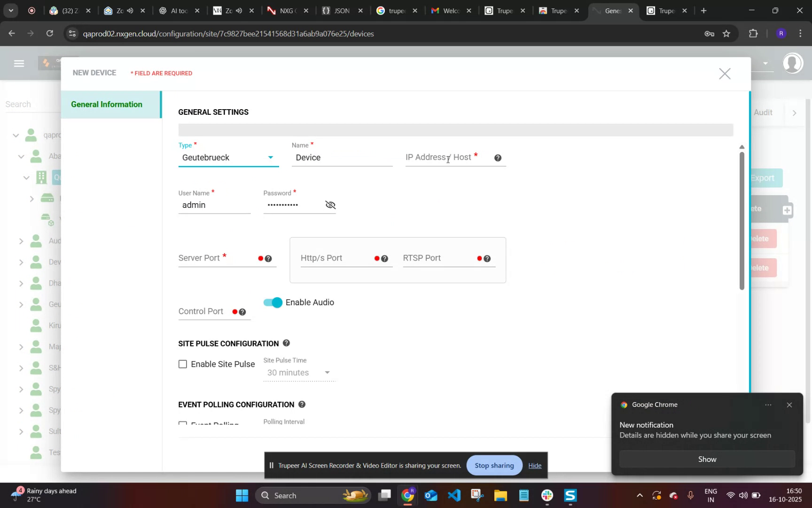
Task: Click Hide on the screen sharing banner
Action: pos(535,465)
